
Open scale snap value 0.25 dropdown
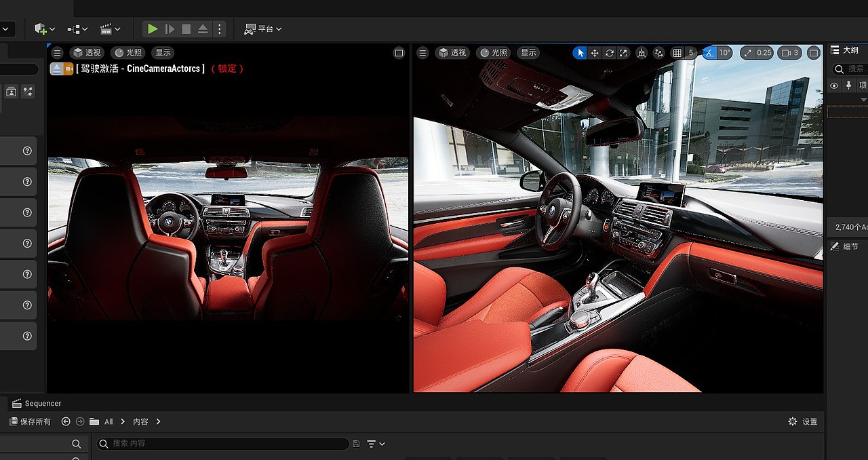click(764, 53)
